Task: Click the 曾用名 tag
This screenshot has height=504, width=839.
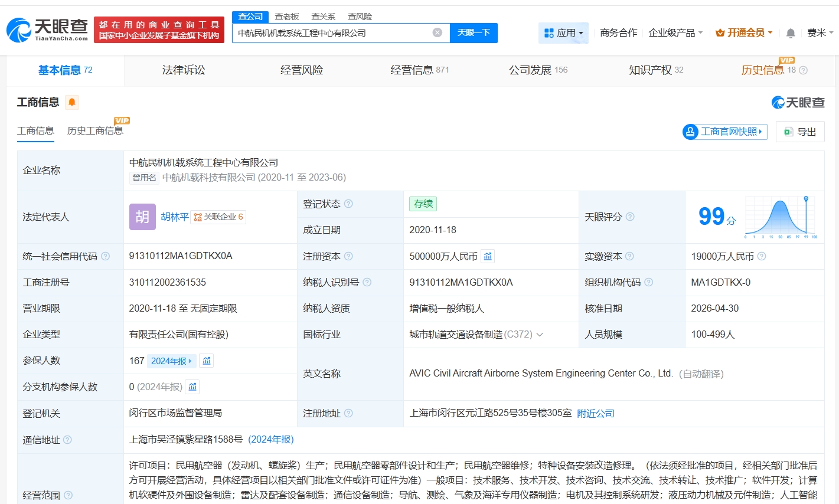Action: click(144, 178)
